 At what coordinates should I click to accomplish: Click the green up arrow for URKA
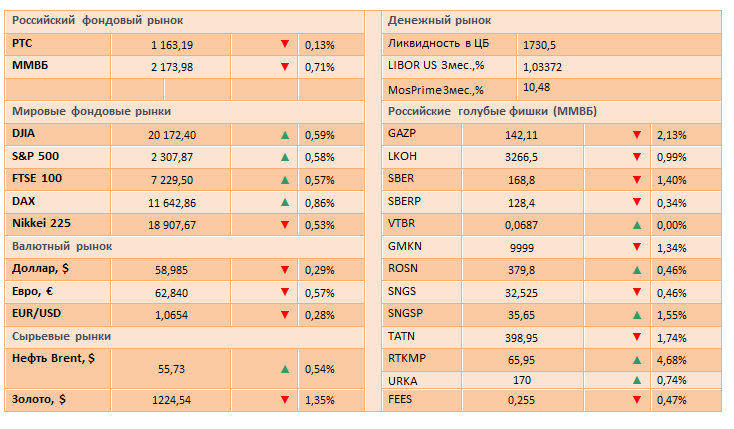636,380
